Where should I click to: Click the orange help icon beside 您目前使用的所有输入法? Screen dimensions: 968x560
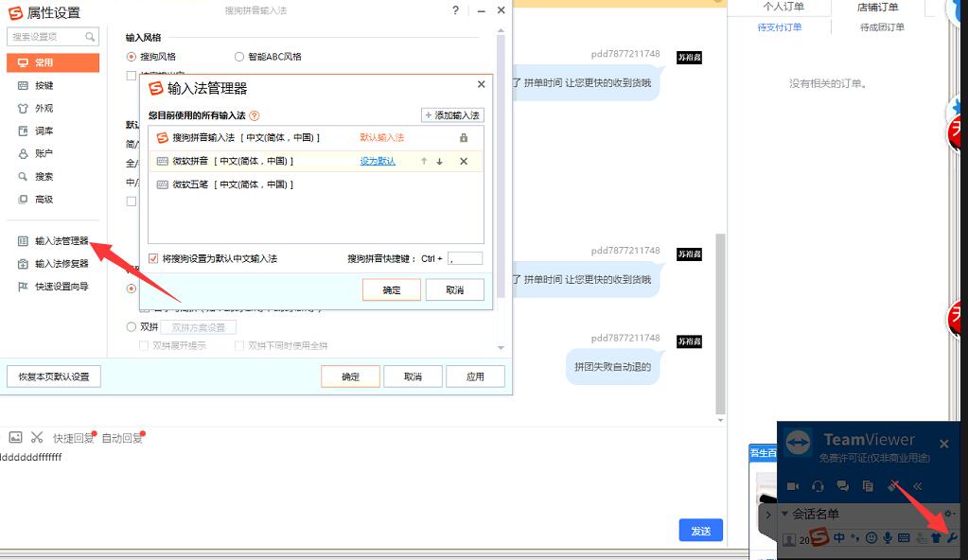[255, 115]
